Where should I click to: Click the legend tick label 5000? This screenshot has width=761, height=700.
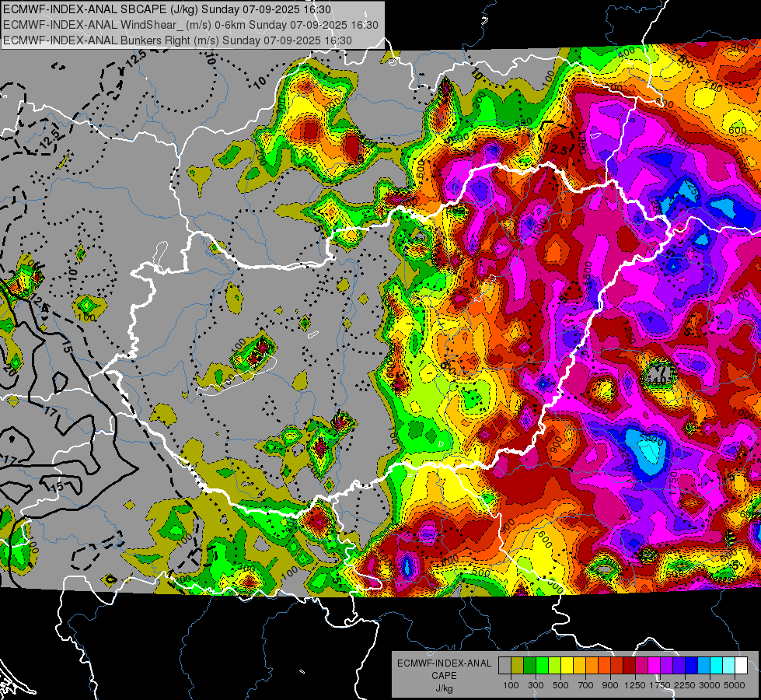pos(735,685)
